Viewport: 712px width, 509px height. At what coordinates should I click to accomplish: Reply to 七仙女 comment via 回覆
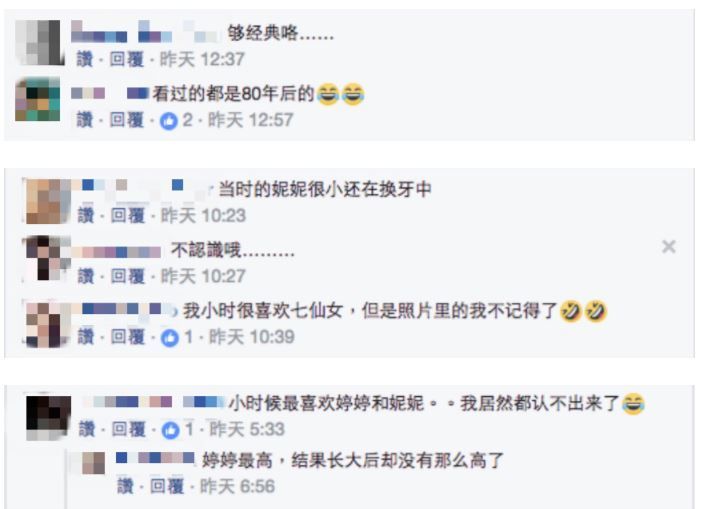(128, 337)
